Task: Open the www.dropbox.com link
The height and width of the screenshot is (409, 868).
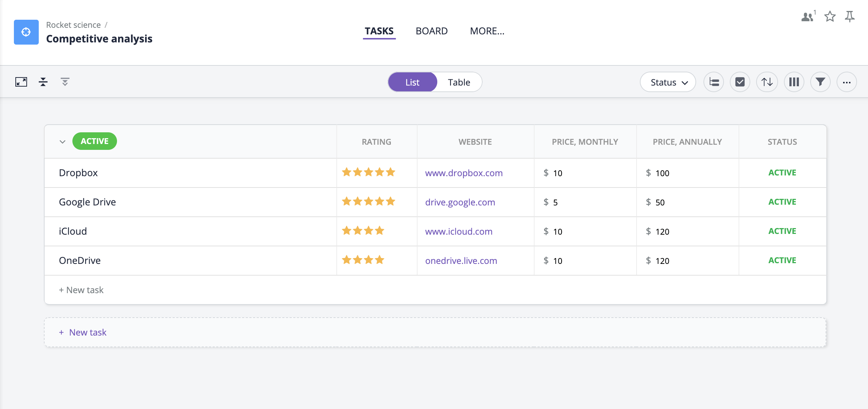Action: pos(464,173)
